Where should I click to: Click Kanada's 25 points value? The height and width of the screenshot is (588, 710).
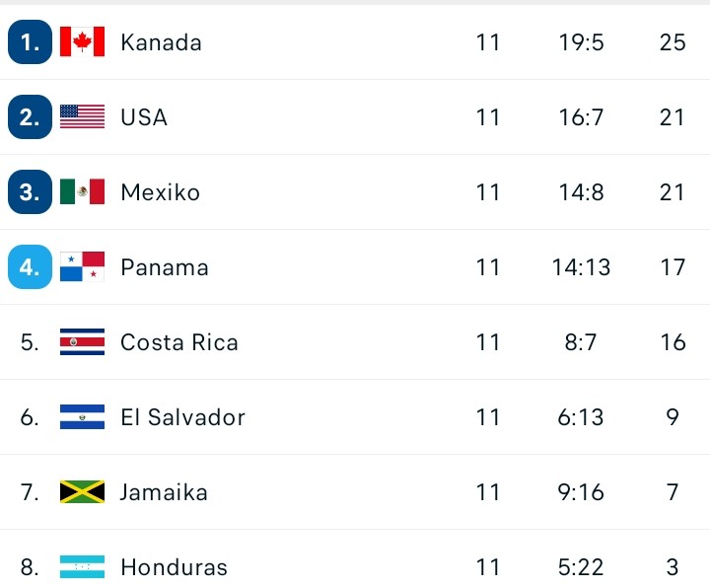tap(673, 42)
